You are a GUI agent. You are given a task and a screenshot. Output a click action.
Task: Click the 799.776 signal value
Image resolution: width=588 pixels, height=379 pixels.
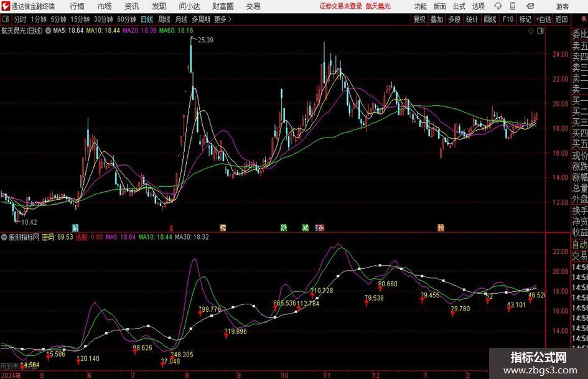[x=210, y=309]
